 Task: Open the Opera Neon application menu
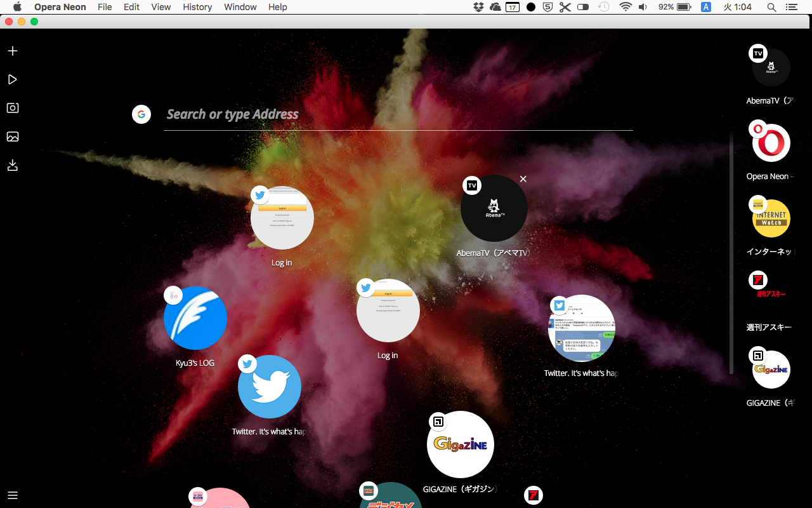tap(60, 7)
